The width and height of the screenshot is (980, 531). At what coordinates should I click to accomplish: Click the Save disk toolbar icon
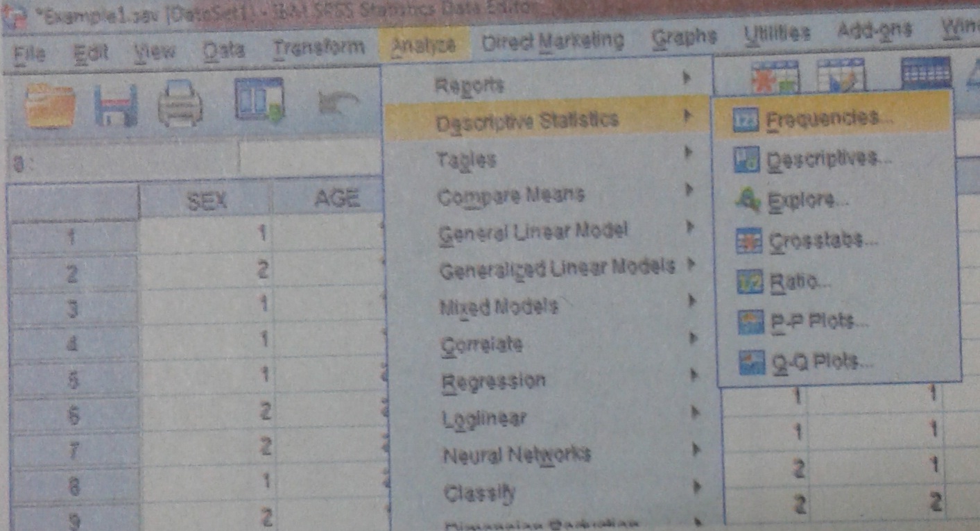pyautogui.click(x=115, y=106)
